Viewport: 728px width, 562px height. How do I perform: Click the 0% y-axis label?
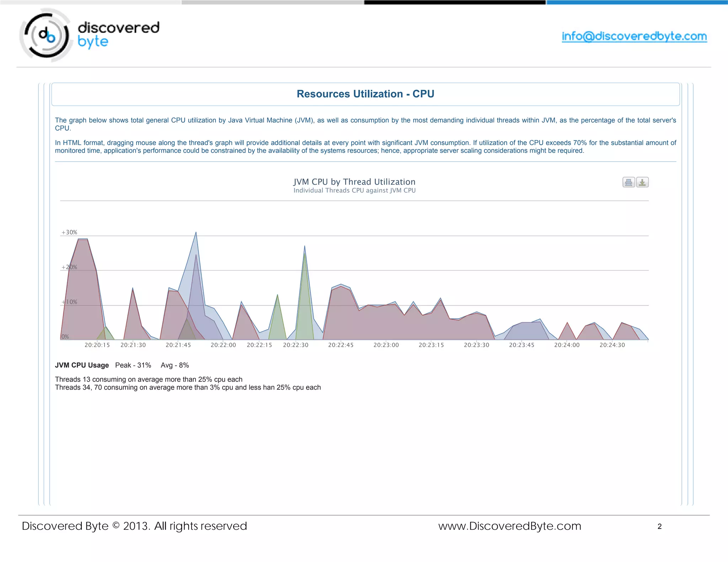click(x=65, y=336)
